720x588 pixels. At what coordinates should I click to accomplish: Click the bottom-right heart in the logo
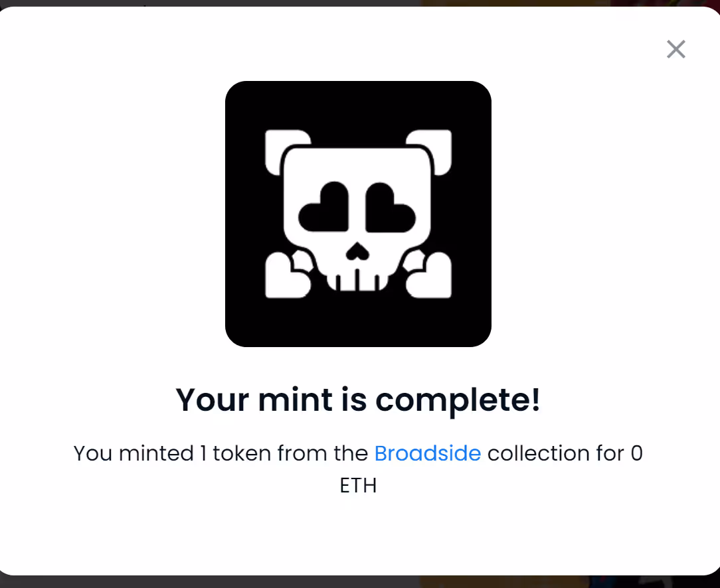point(428,275)
